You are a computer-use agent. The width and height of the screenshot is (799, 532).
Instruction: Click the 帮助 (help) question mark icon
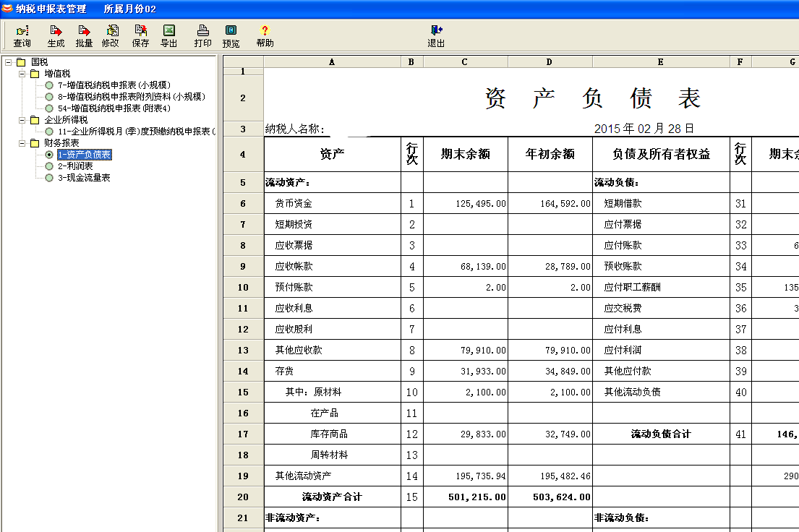[265, 30]
